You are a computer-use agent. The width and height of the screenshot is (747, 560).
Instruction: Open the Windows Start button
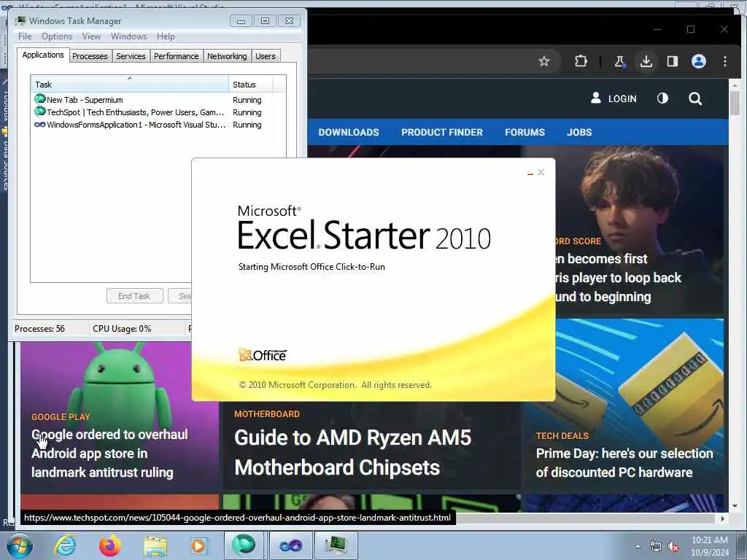pos(19,545)
